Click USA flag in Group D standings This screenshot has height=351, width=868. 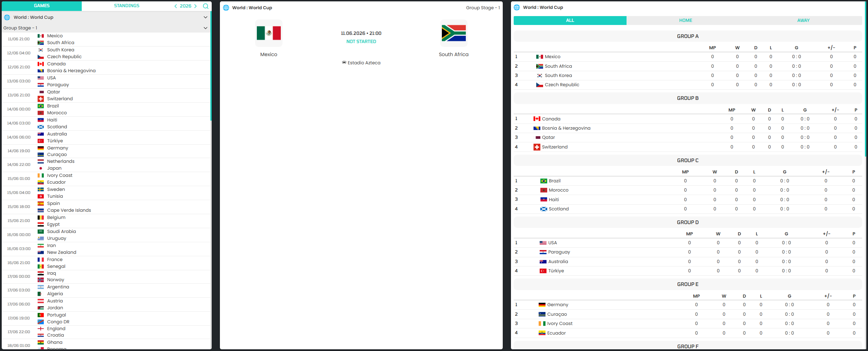point(543,243)
